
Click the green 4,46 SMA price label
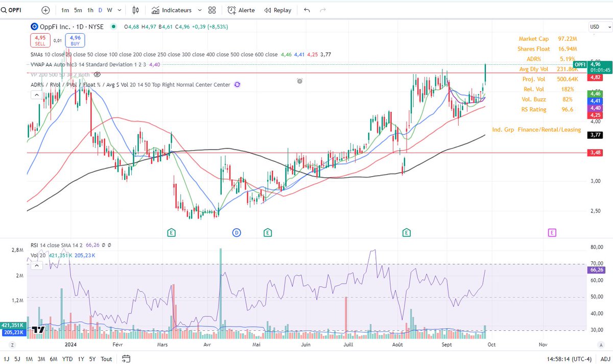[595, 93]
